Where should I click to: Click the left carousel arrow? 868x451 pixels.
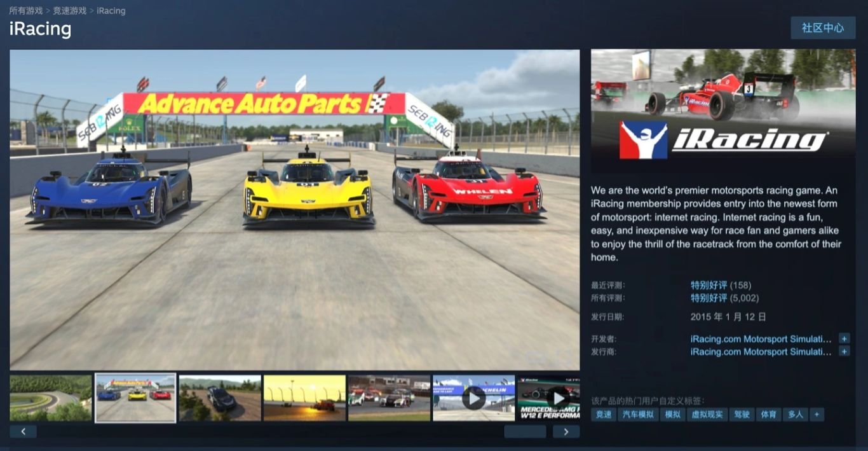pos(24,431)
